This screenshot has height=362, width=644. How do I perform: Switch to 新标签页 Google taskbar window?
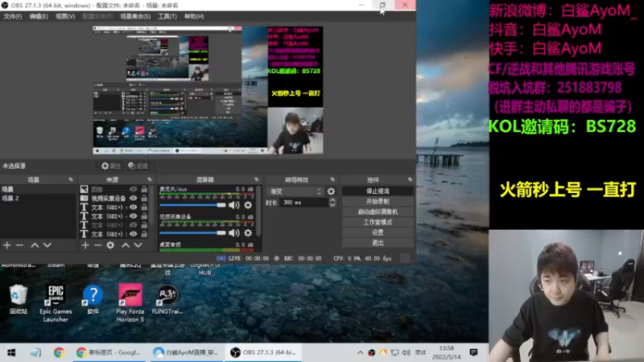click(x=109, y=352)
